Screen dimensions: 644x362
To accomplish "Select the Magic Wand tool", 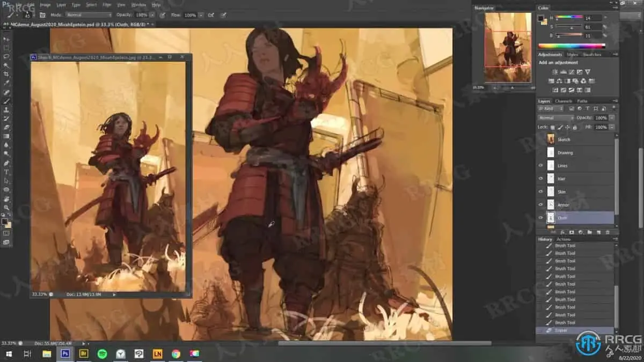I will pyautogui.click(x=6, y=65).
